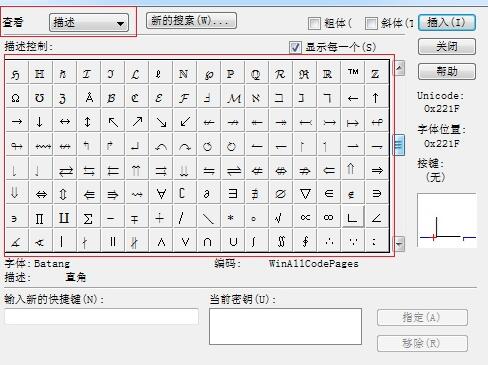Choose the minus-plus ∓ symbol cell

pos(137,217)
